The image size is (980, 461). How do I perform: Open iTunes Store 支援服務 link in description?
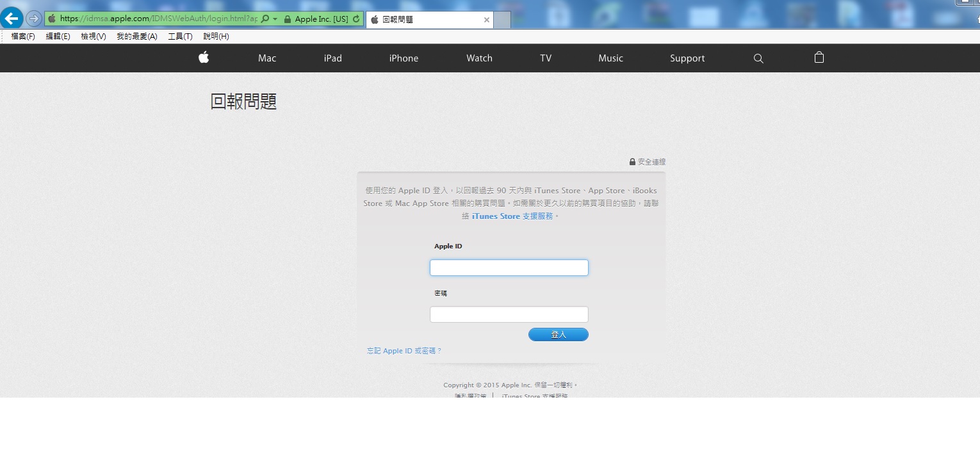tap(512, 216)
